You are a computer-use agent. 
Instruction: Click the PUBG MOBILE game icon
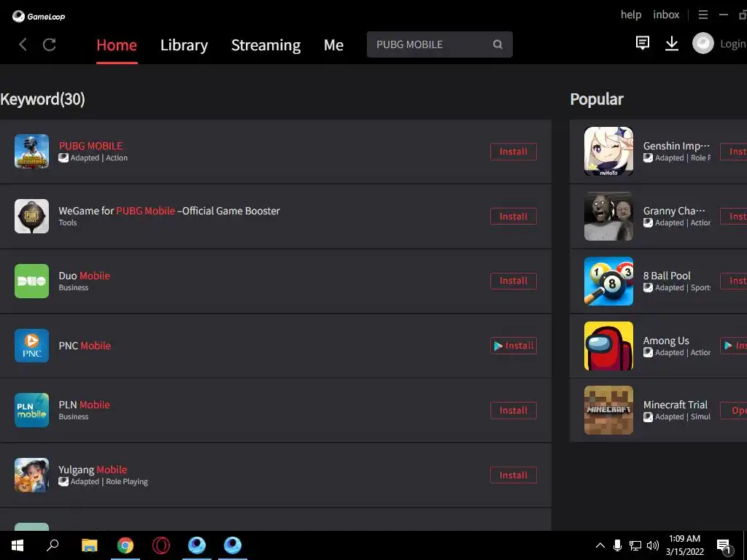pyautogui.click(x=31, y=152)
